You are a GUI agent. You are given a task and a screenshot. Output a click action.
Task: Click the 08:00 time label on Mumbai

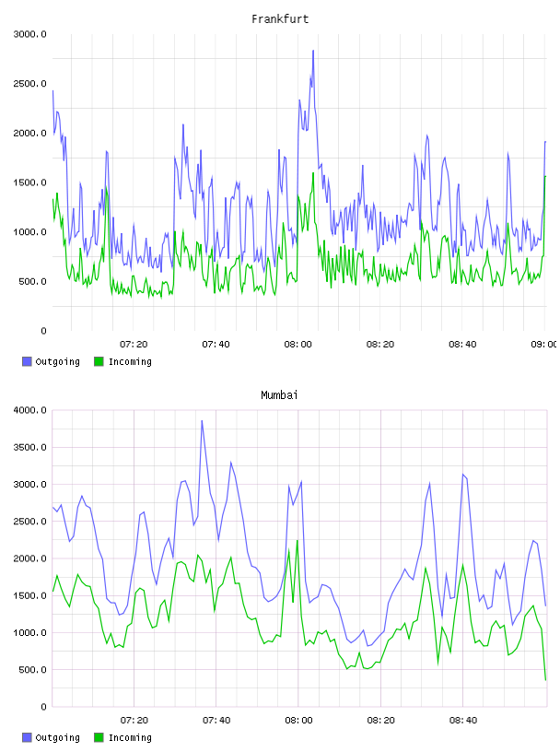click(298, 721)
